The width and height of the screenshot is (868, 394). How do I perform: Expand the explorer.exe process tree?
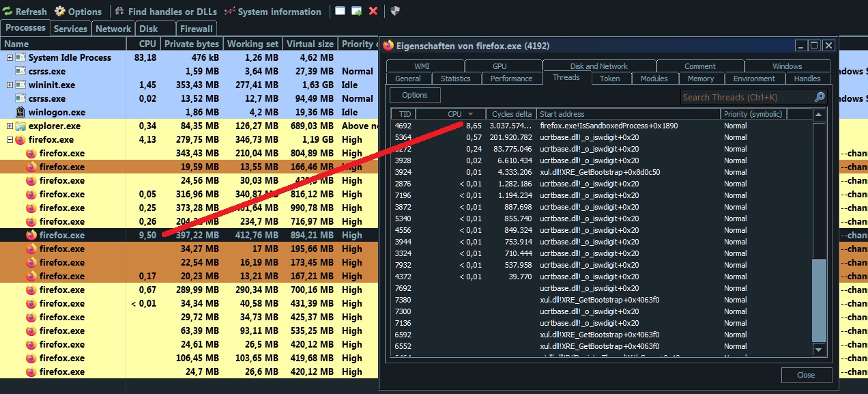coord(10,126)
